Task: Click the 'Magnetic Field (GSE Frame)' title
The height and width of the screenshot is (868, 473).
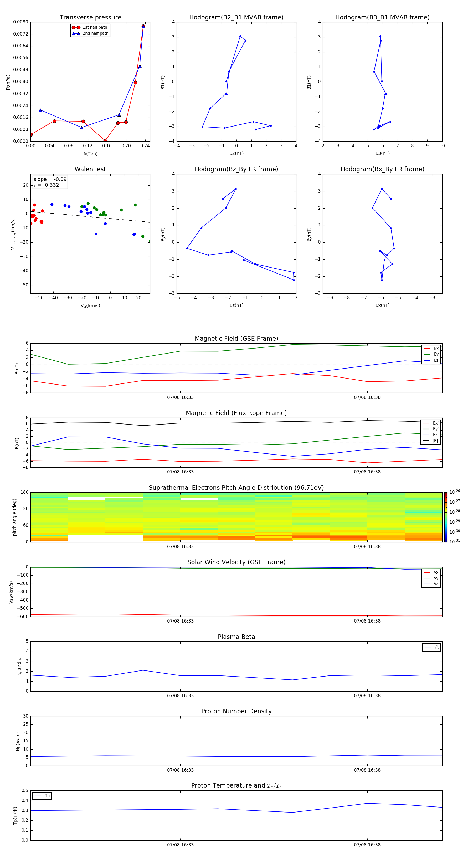Action: point(236,339)
